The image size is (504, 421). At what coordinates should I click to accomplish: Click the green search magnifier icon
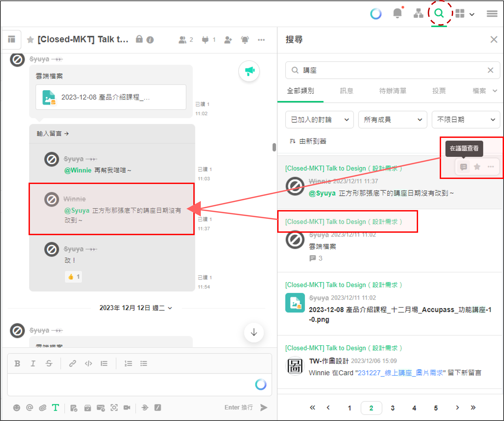click(439, 13)
